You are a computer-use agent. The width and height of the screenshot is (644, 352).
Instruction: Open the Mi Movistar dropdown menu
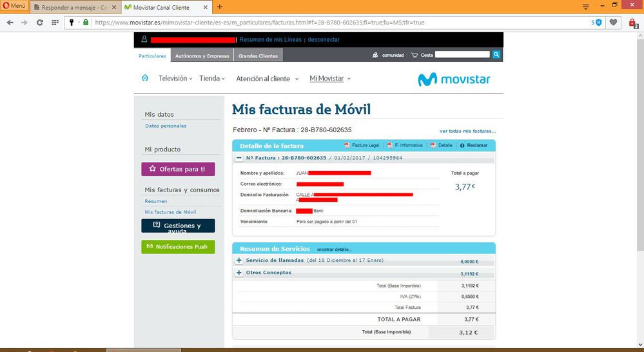click(330, 79)
